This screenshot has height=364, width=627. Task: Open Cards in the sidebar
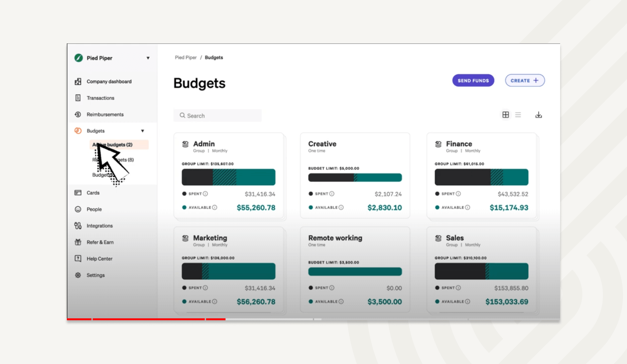[93, 193]
